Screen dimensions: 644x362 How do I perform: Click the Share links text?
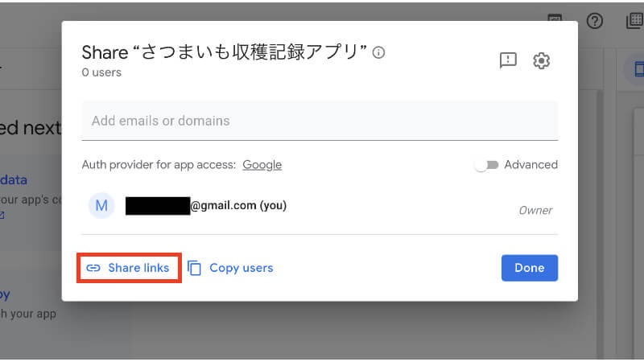coord(138,268)
